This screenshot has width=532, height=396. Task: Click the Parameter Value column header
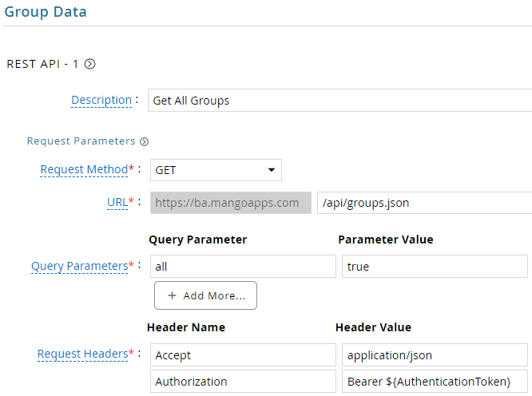point(386,240)
